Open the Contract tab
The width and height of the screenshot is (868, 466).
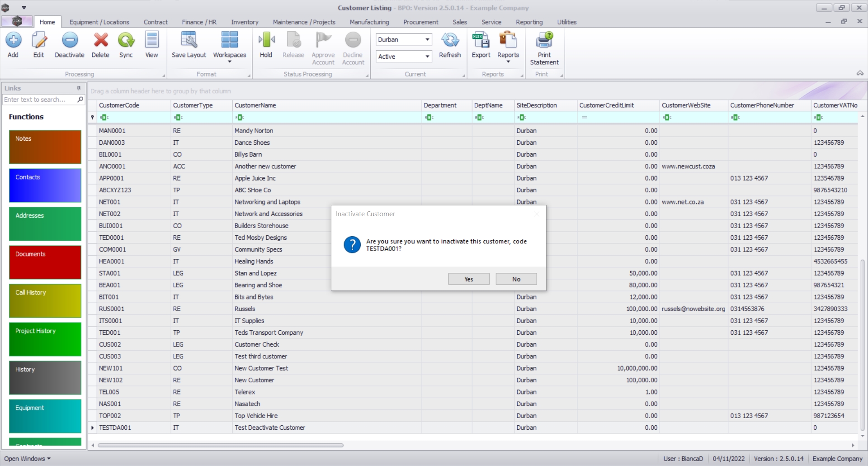click(156, 22)
